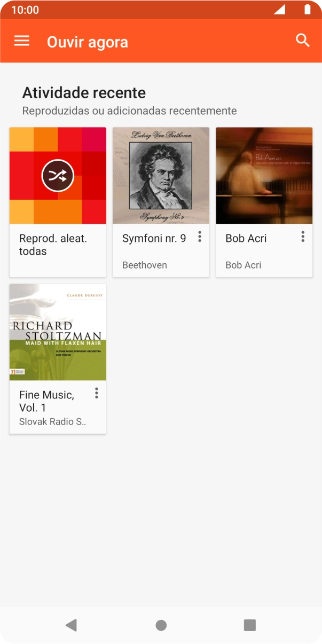The height and width of the screenshot is (644, 322).
Task: Tap the Ouvir agora header title
Action: 88,42
